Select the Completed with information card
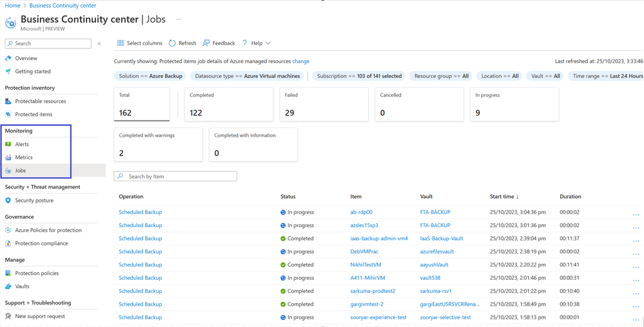 253,144
